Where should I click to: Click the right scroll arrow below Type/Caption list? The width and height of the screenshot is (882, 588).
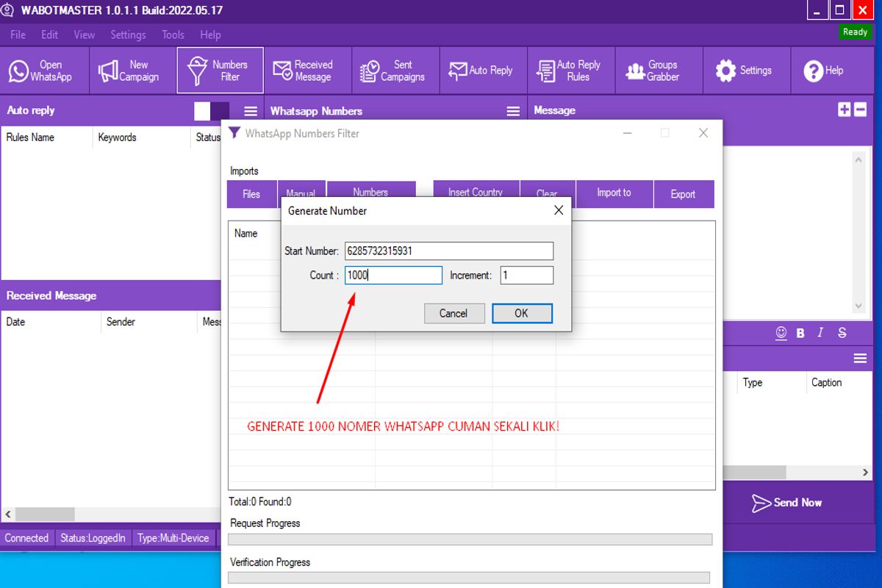pos(866,473)
